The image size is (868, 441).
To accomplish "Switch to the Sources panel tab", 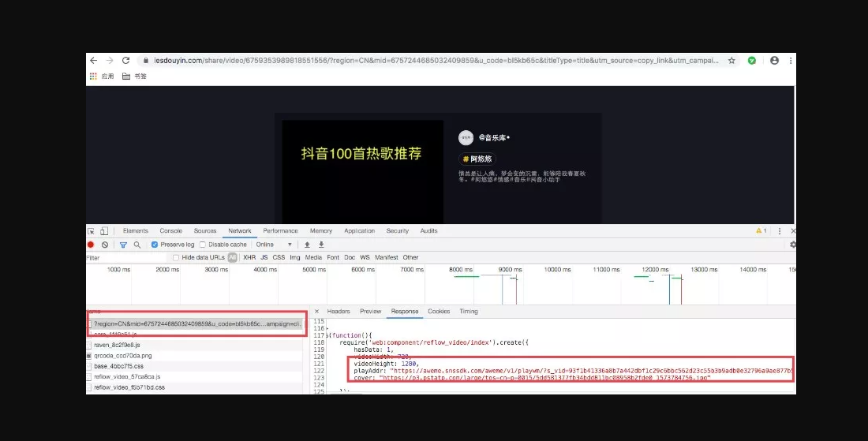I will (205, 230).
